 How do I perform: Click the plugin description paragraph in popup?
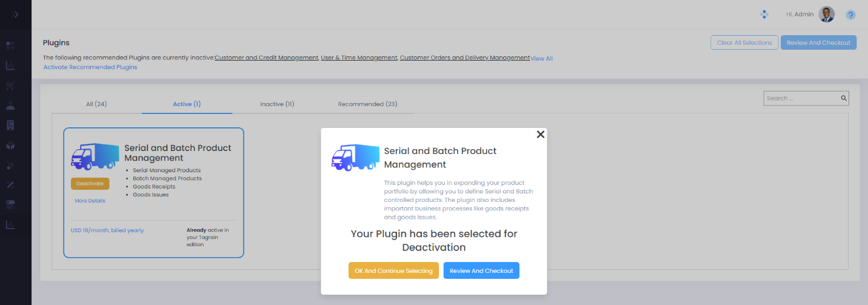point(459,199)
